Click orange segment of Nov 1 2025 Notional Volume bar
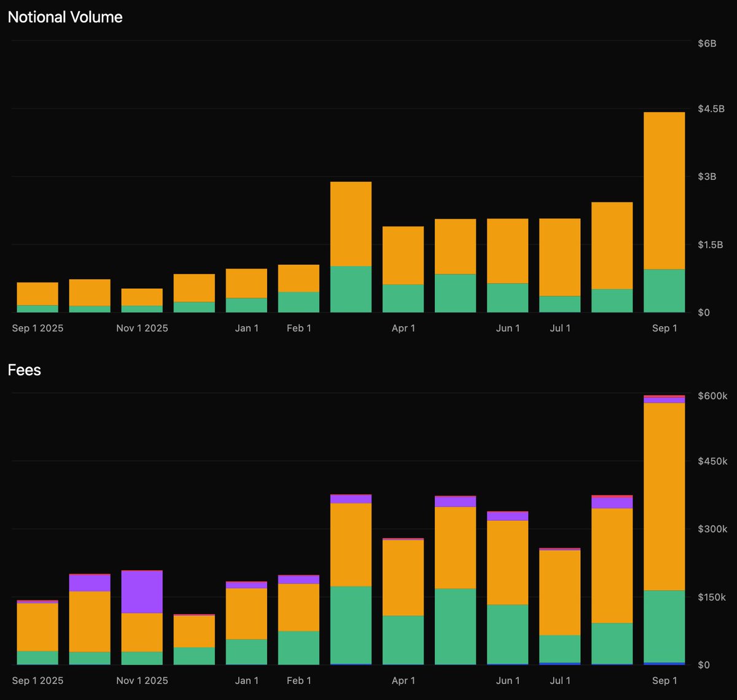737x700 pixels. point(142,297)
